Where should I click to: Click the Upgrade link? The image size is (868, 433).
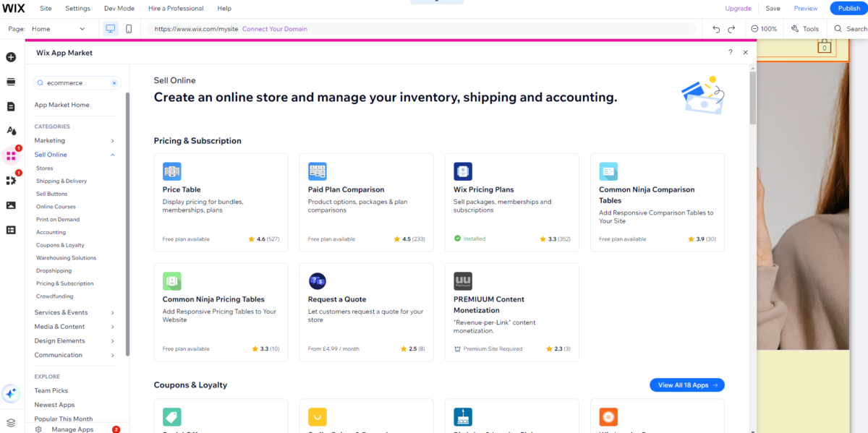(738, 9)
